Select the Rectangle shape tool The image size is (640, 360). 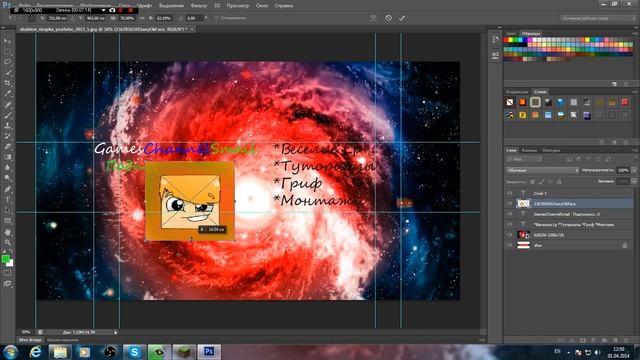pos(7,221)
